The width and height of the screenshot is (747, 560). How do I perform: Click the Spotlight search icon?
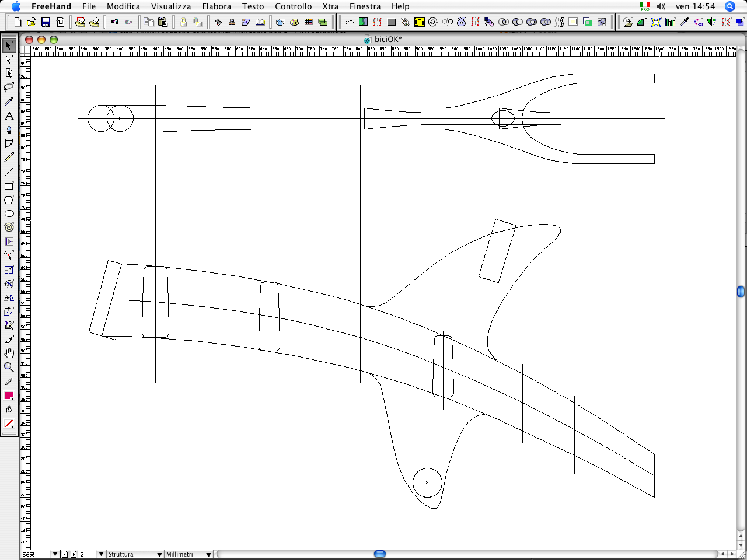(x=730, y=6)
